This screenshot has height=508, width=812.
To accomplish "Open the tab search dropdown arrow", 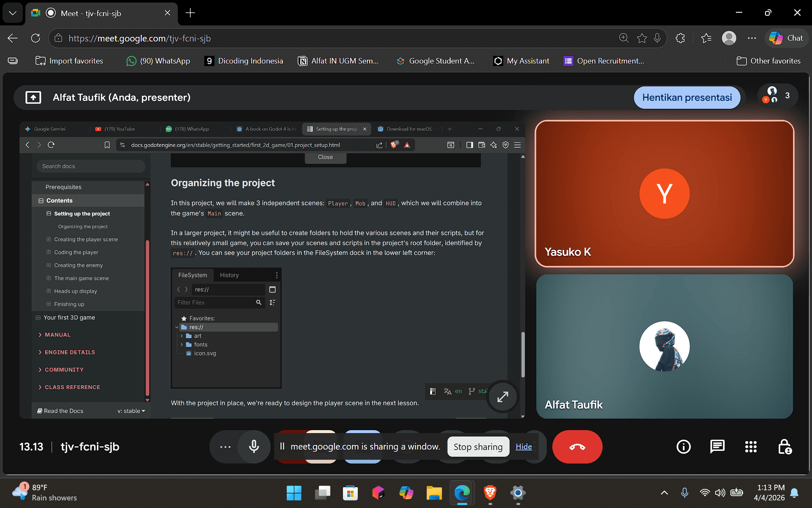I will pos(13,13).
